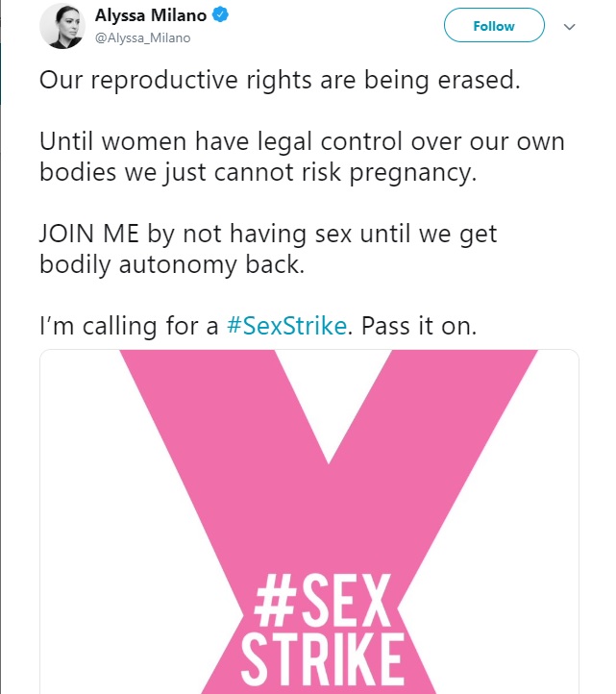Open the #SexStrike hashtag in tweet text
This screenshot has height=694, width=616.
[286, 326]
